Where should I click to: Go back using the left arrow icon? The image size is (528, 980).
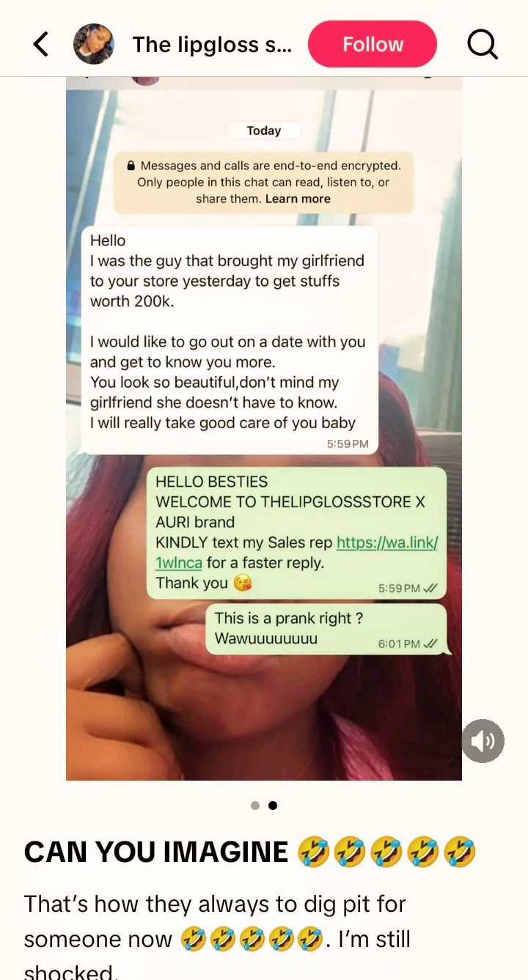coord(41,45)
